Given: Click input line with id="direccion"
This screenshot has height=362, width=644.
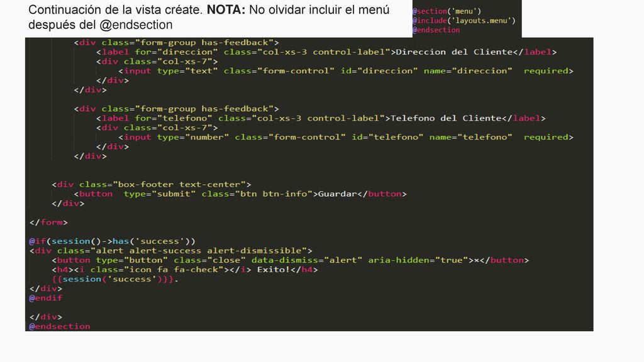Looking at the screenshot, I should (346, 71).
